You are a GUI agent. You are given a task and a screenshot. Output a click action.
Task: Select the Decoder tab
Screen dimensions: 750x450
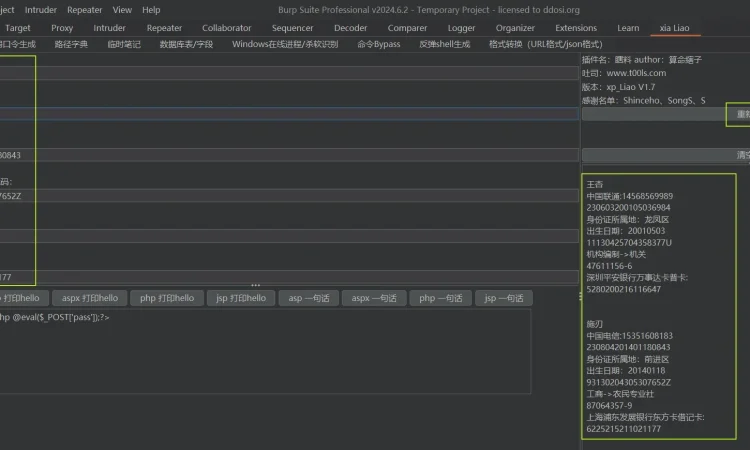point(351,28)
